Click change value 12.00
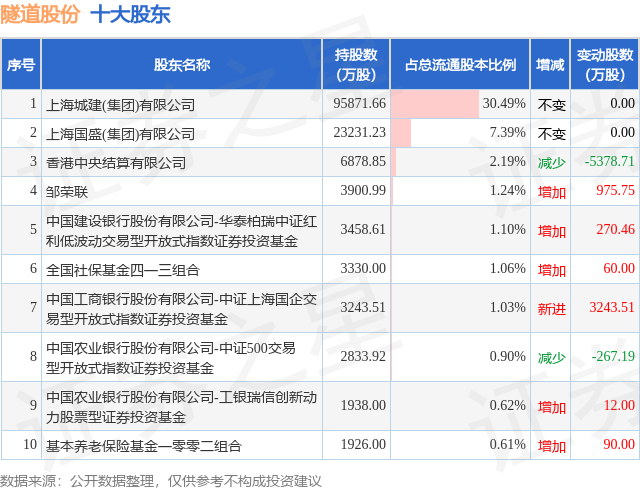 click(x=619, y=405)
